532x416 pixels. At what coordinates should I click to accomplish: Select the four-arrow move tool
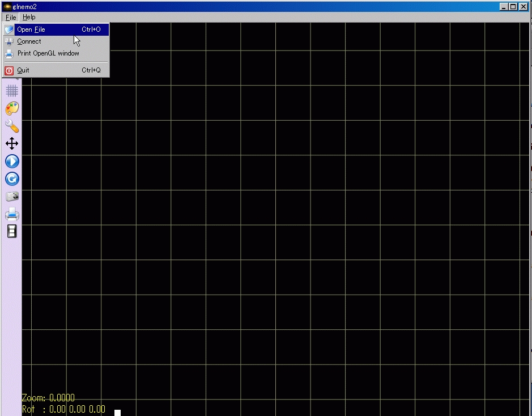(12, 143)
